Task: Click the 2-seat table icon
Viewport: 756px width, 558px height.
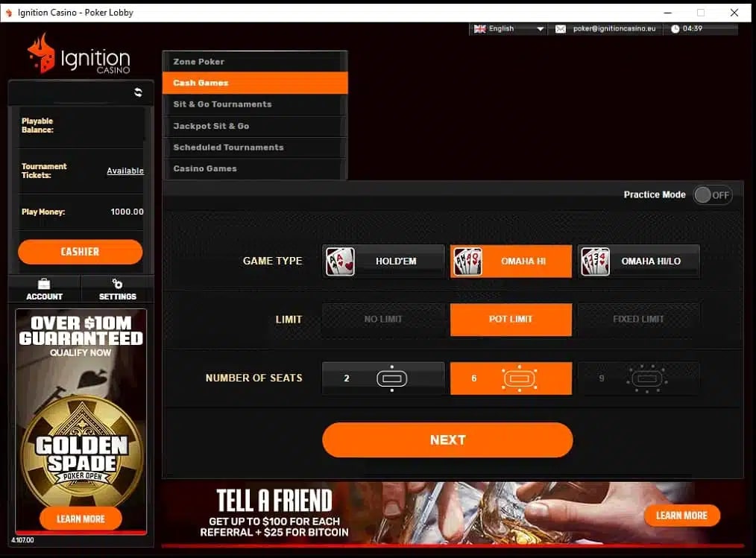Action: click(x=391, y=378)
